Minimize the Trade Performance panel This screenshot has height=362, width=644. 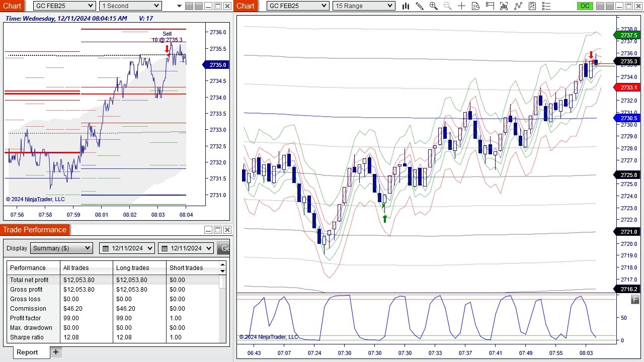pos(208,230)
